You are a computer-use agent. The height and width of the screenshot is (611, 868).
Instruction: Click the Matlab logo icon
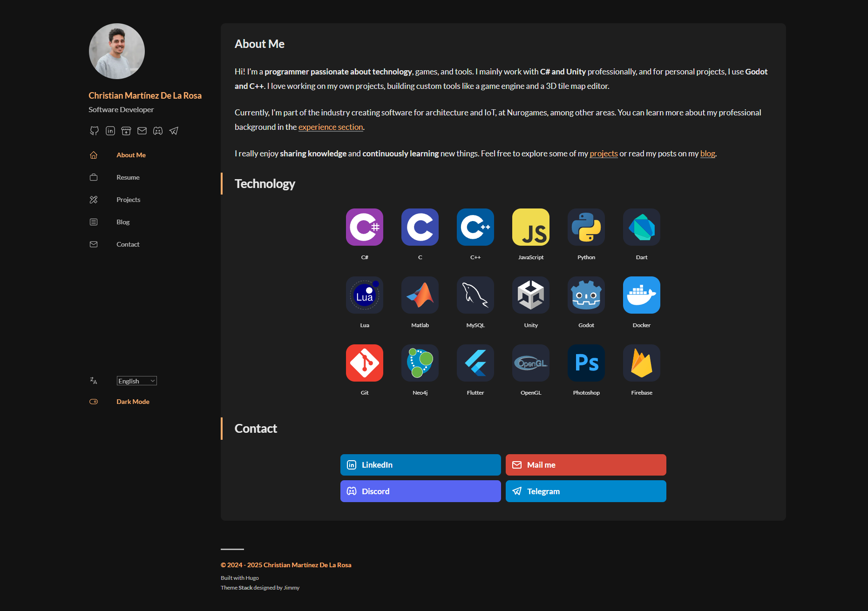tap(420, 295)
